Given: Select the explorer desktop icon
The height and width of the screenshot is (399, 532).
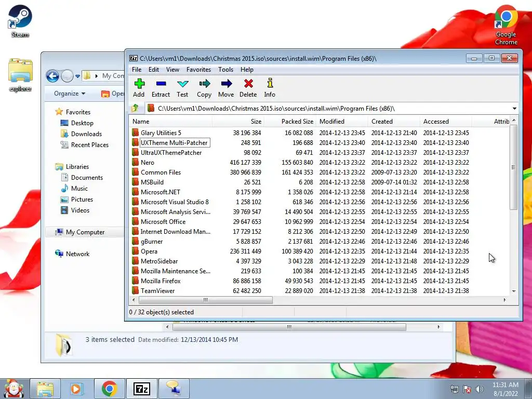Looking at the screenshot, I should [20, 75].
